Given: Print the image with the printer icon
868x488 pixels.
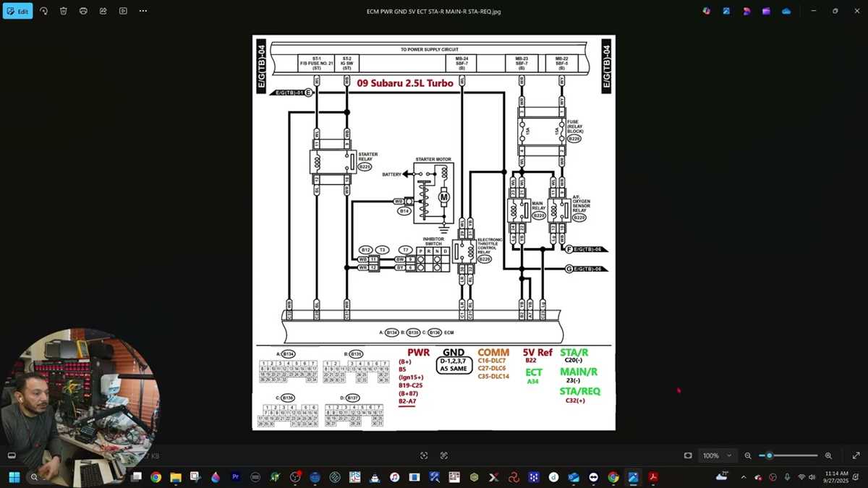Looking at the screenshot, I should click(83, 11).
